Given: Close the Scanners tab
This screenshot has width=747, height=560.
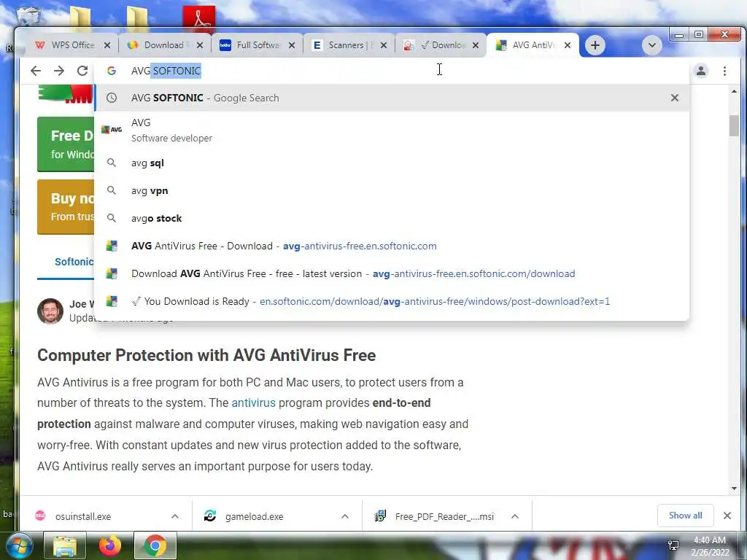Looking at the screenshot, I should [384, 45].
